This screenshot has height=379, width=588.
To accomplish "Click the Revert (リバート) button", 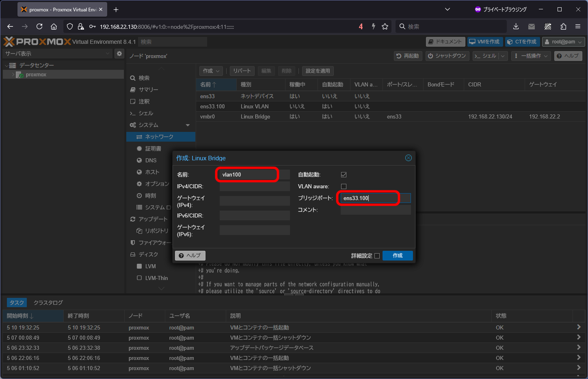I will tap(242, 71).
